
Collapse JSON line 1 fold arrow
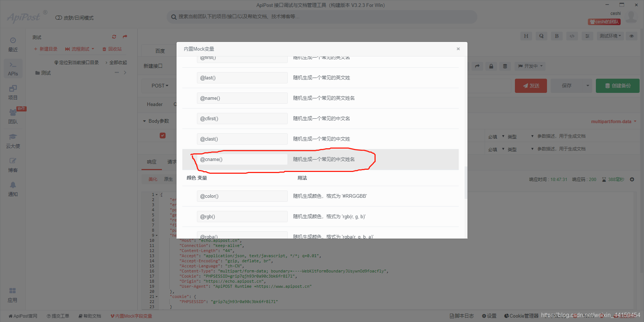[x=157, y=195]
